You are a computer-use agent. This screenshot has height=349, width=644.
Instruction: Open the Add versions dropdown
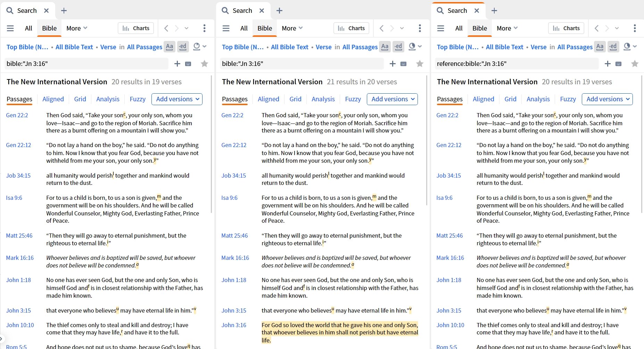click(177, 99)
